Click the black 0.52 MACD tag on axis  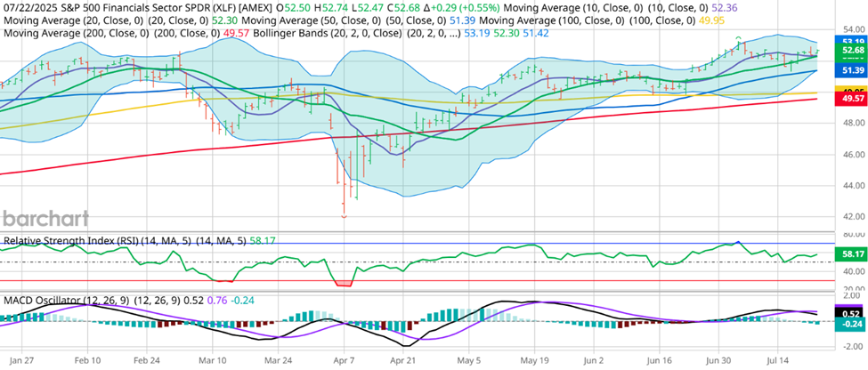pyautogui.click(x=849, y=314)
